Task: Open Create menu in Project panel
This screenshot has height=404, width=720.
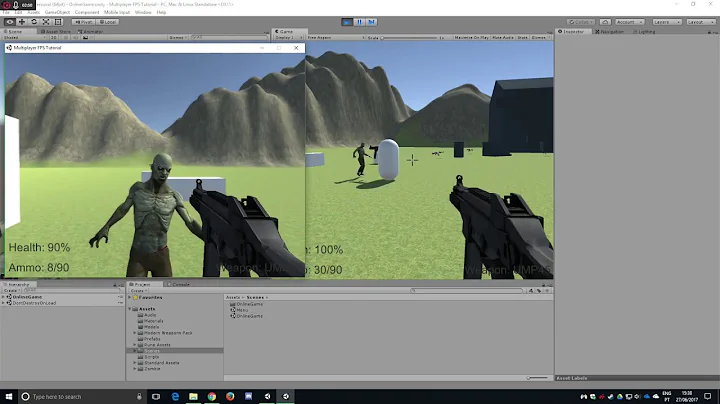Action: tap(138, 291)
